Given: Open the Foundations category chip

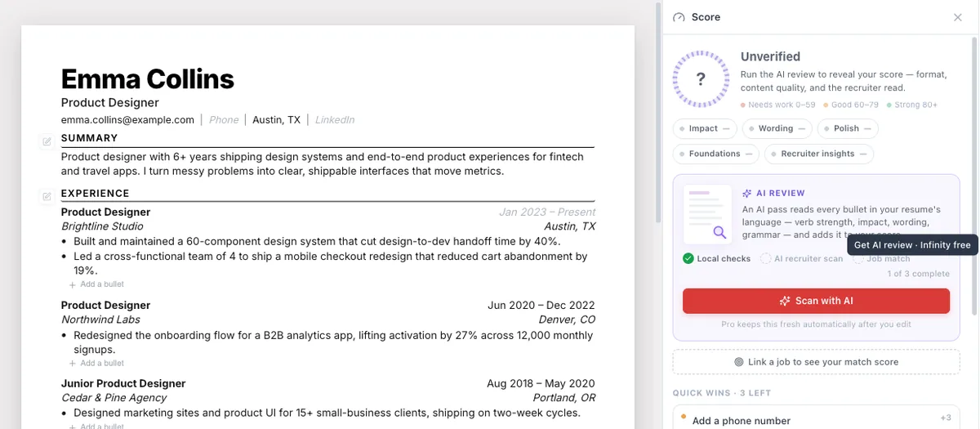Looking at the screenshot, I should (x=716, y=154).
